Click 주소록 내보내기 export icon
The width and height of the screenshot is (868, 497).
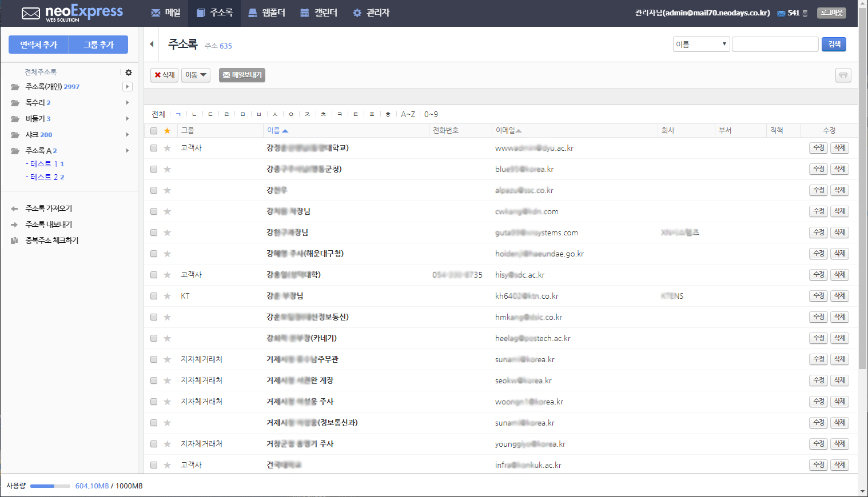15,225
